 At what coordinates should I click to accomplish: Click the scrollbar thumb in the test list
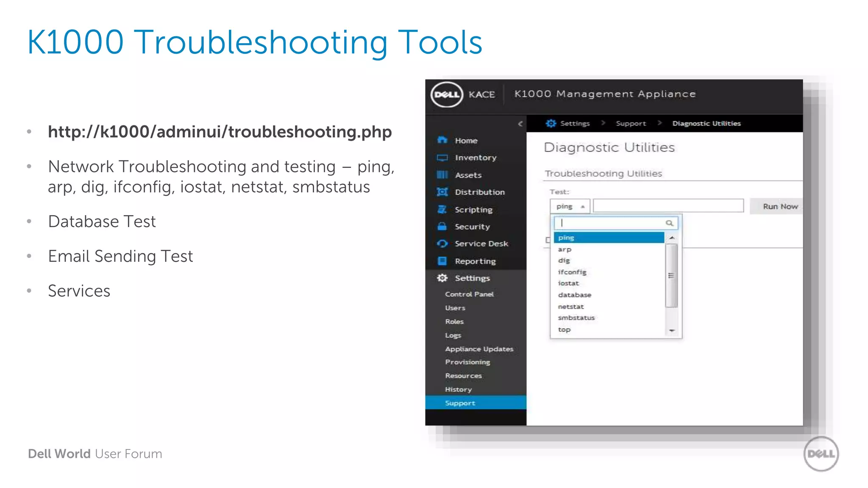coord(671,276)
